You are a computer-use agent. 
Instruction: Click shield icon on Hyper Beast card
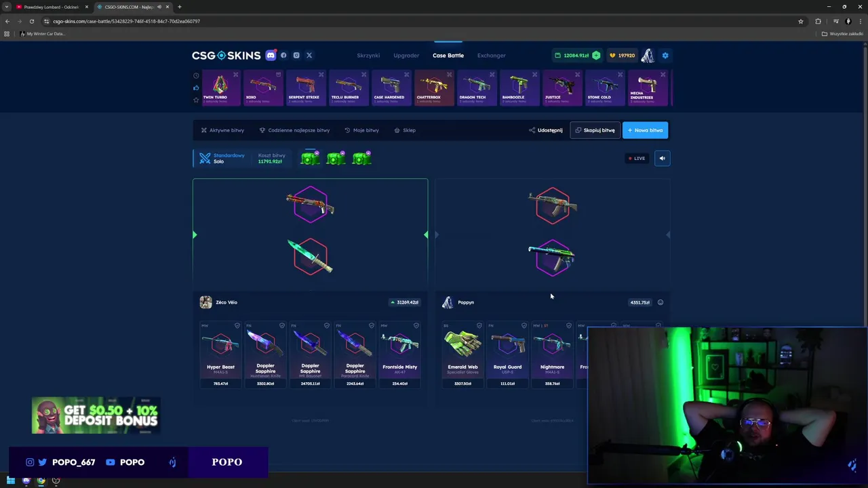[237, 326]
